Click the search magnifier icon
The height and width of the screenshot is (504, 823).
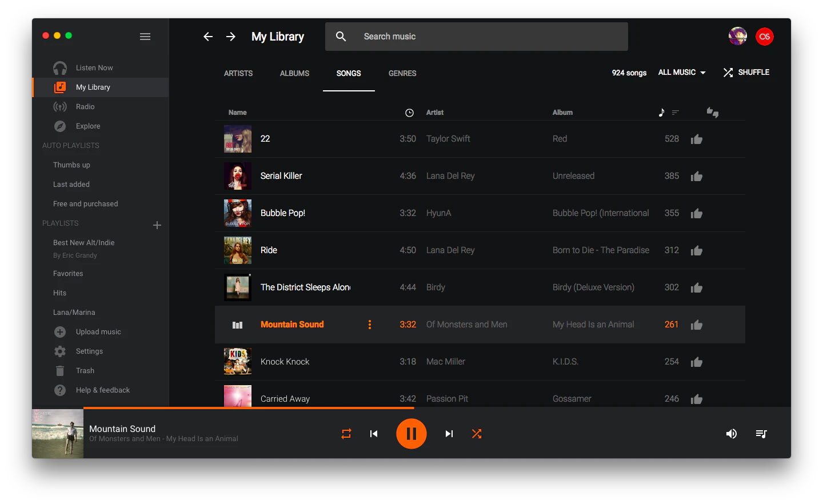point(341,37)
